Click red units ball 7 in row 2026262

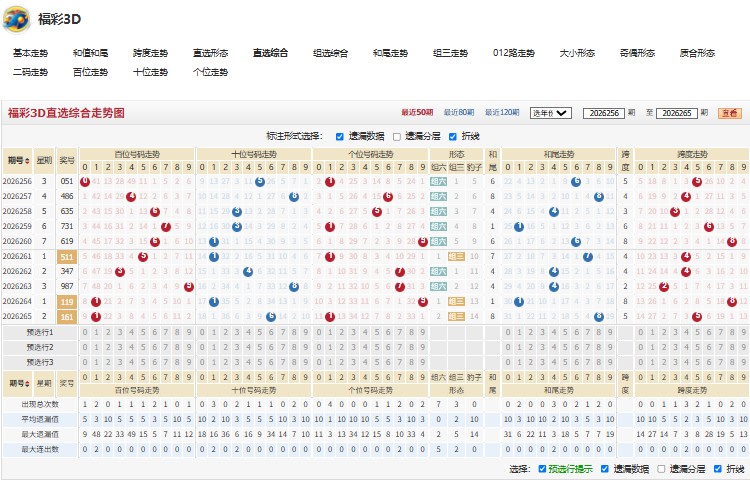(400, 272)
